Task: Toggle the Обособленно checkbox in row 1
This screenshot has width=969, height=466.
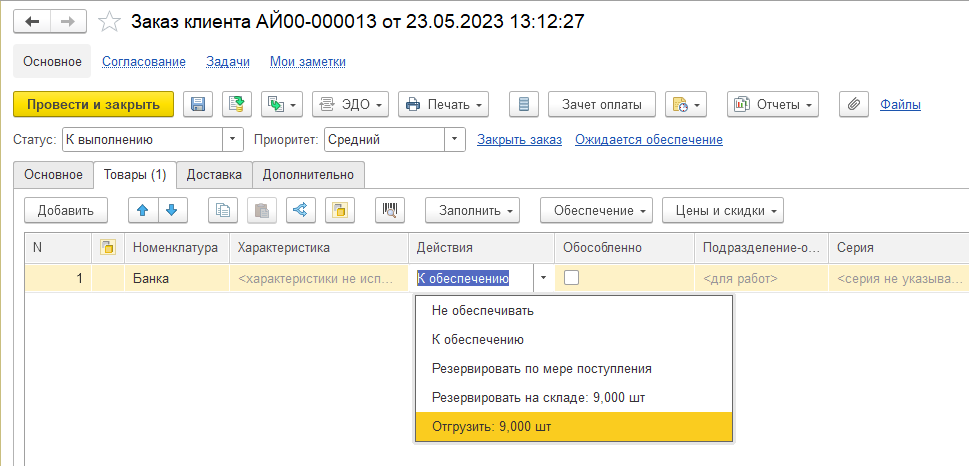Action: 572,278
